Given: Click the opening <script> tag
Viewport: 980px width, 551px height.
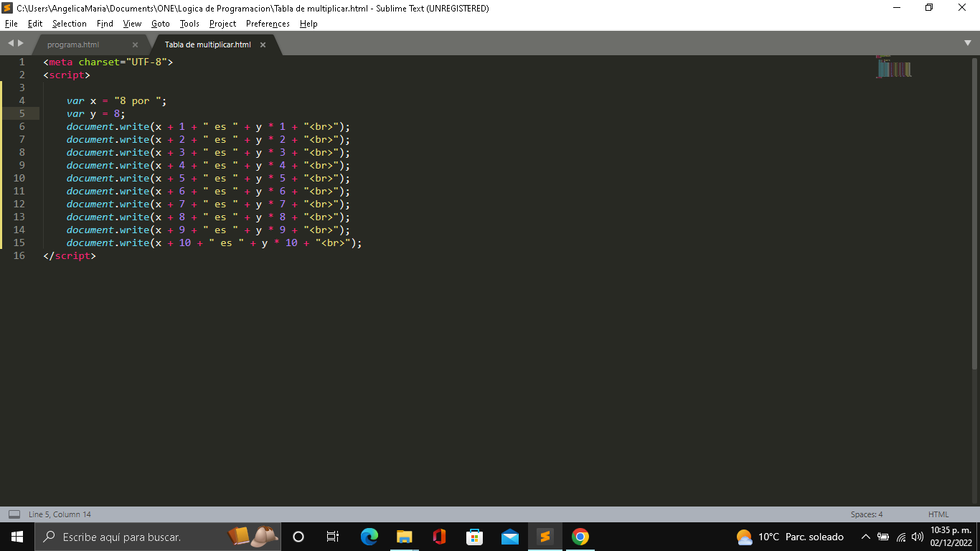Looking at the screenshot, I should [x=67, y=75].
